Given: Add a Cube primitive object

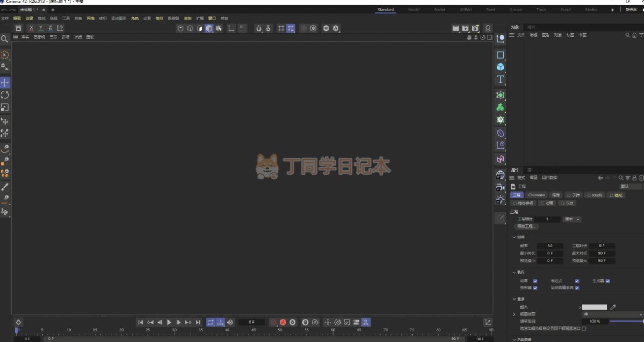Looking at the screenshot, I should pos(500,67).
